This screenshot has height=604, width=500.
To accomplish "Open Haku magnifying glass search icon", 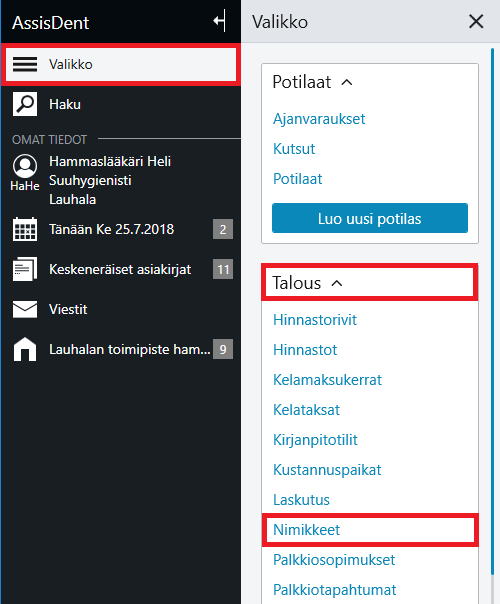I will pos(25,104).
